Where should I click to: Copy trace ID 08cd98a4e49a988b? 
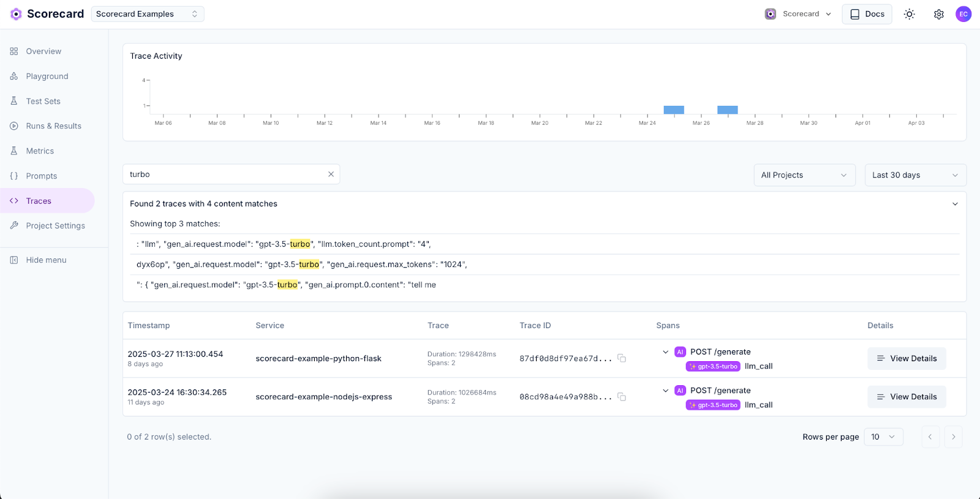coord(622,397)
